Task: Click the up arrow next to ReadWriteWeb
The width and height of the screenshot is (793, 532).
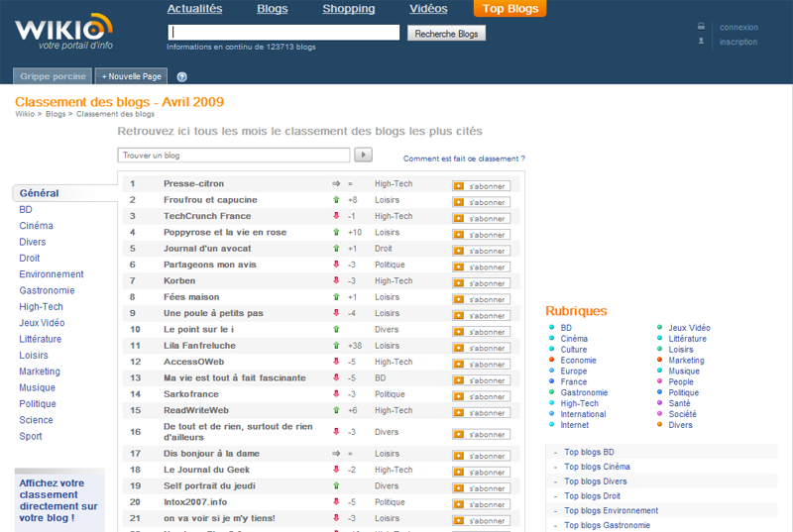Action: point(336,410)
